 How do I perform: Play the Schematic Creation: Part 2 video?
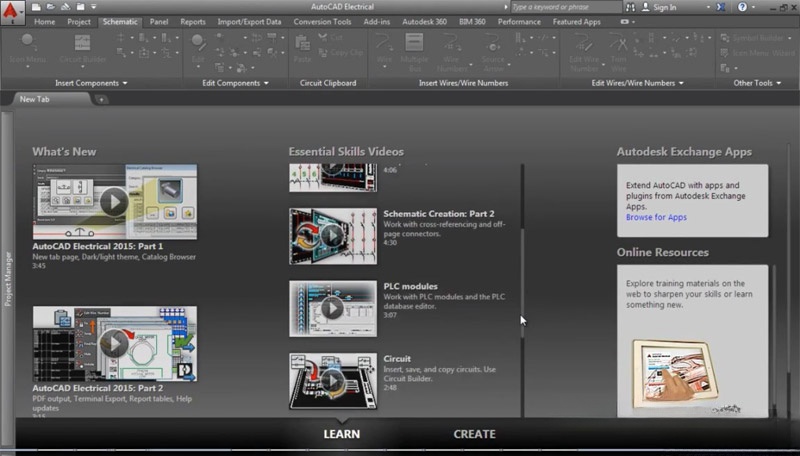pos(333,236)
